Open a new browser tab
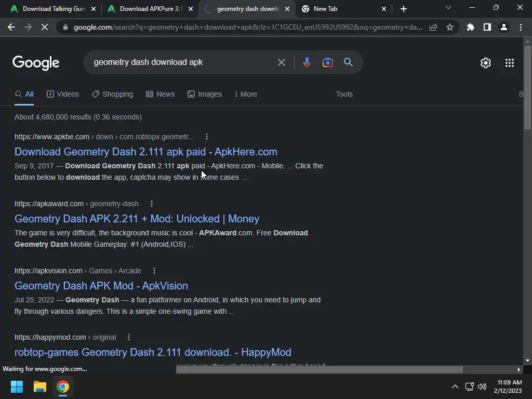The height and width of the screenshot is (399, 532). pyautogui.click(x=403, y=9)
